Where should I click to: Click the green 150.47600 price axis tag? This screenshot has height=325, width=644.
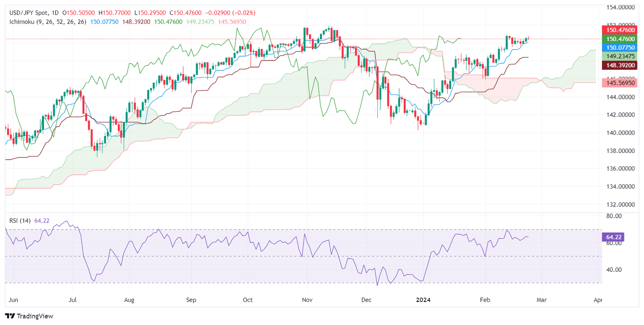619,39
